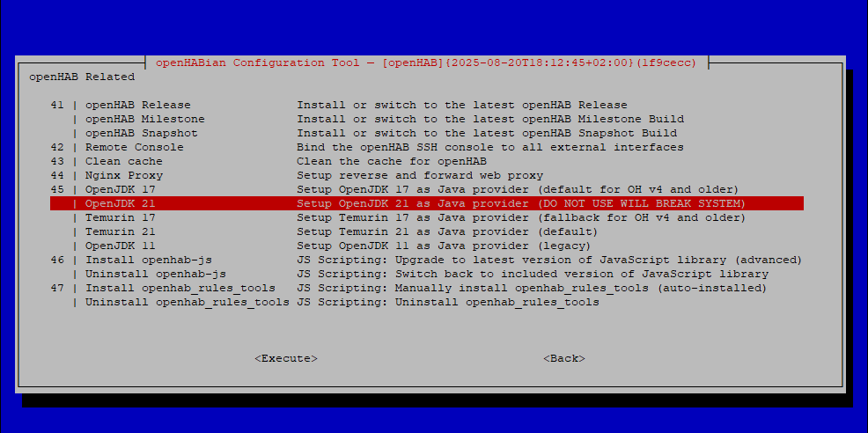This screenshot has width=868, height=433.
Task: Select the Temurin 17 entry
Action: click(x=426, y=217)
